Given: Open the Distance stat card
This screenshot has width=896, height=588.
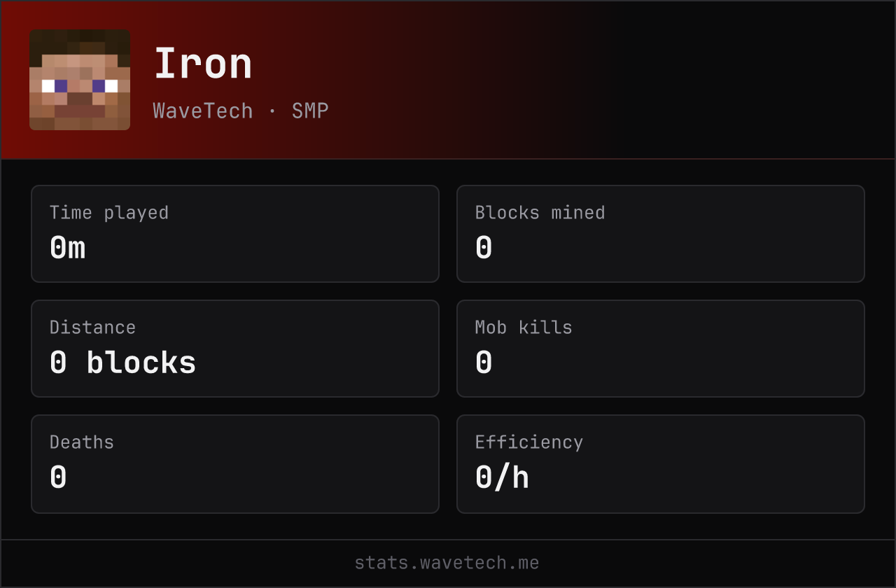Looking at the screenshot, I should point(235,349).
